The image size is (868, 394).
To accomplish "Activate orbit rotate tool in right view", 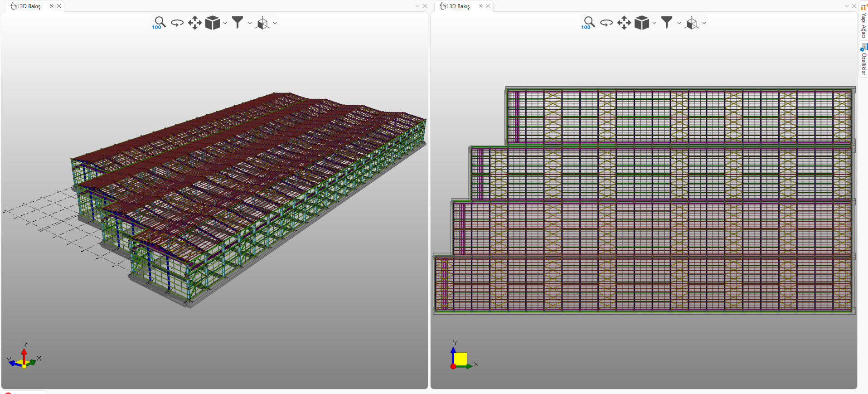I will (x=606, y=23).
